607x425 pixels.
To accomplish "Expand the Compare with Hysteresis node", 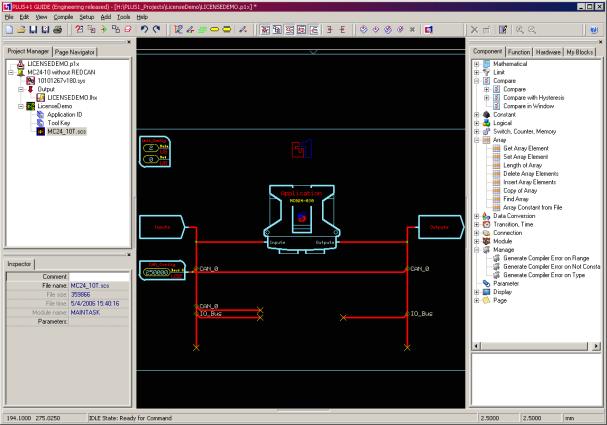I will (487, 98).
